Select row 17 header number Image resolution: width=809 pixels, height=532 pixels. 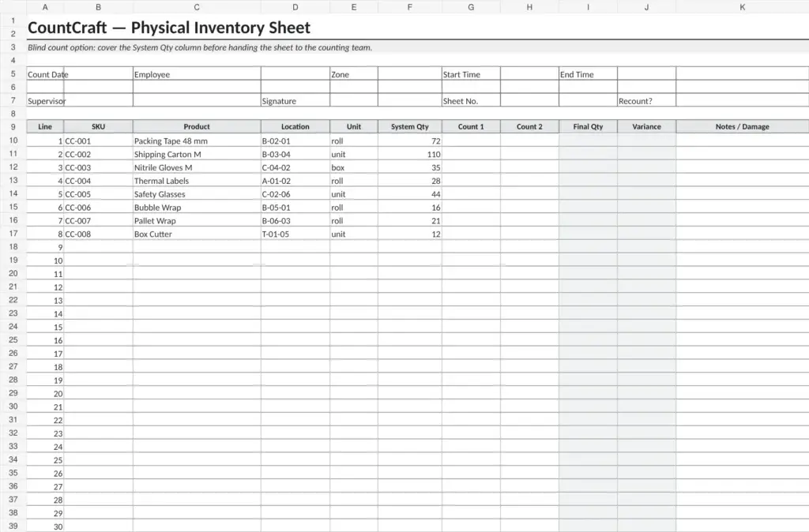tap(13, 234)
